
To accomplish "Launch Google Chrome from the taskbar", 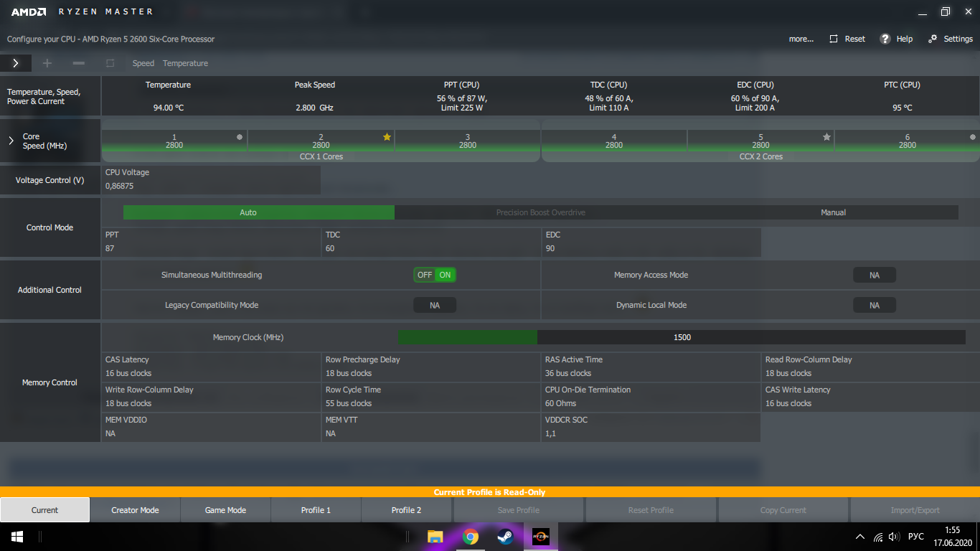I will (471, 537).
